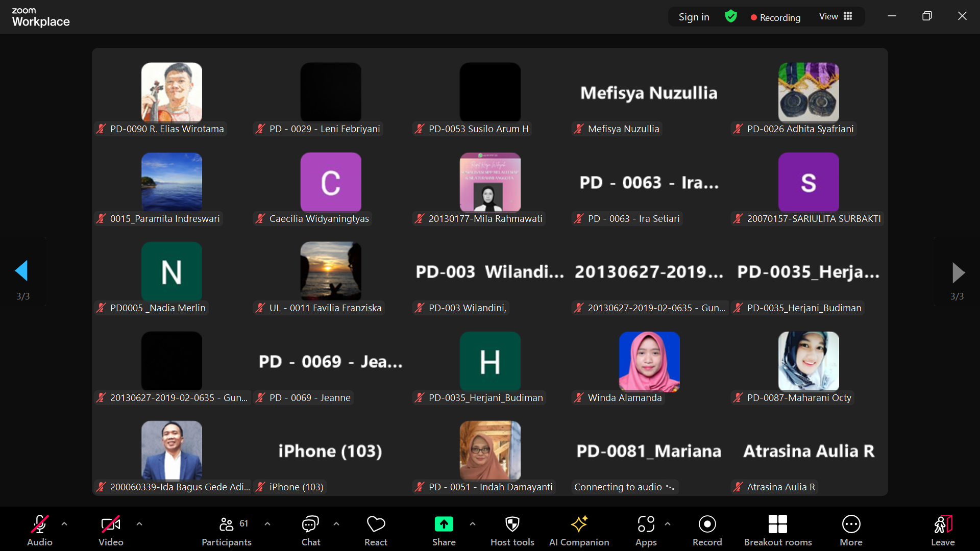Open the View layout menu
This screenshot has height=551, width=980.
[835, 17]
